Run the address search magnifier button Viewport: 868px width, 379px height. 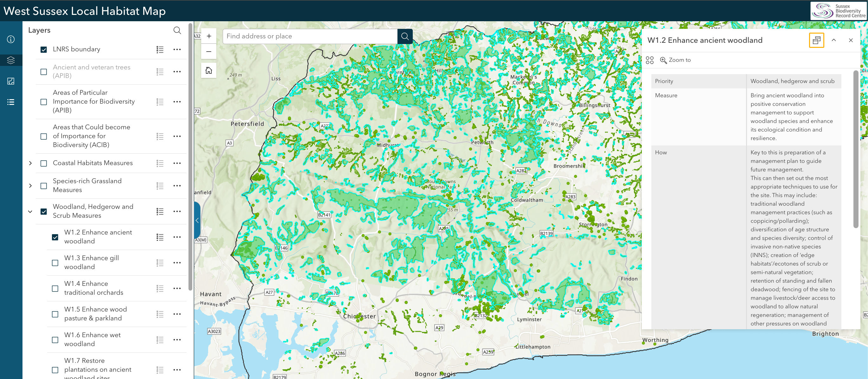405,36
